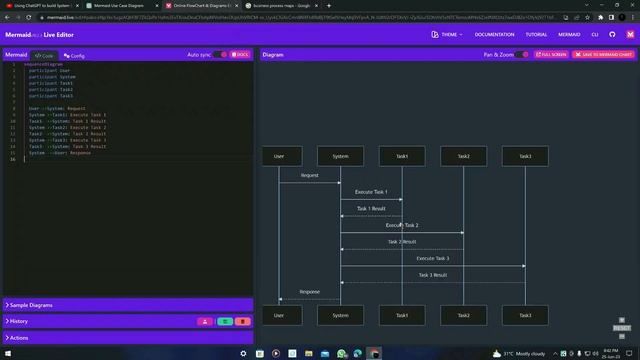This screenshot has height=360, width=640.
Task: Click the 'Task 3 Result' message label
Action: (x=433, y=275)
